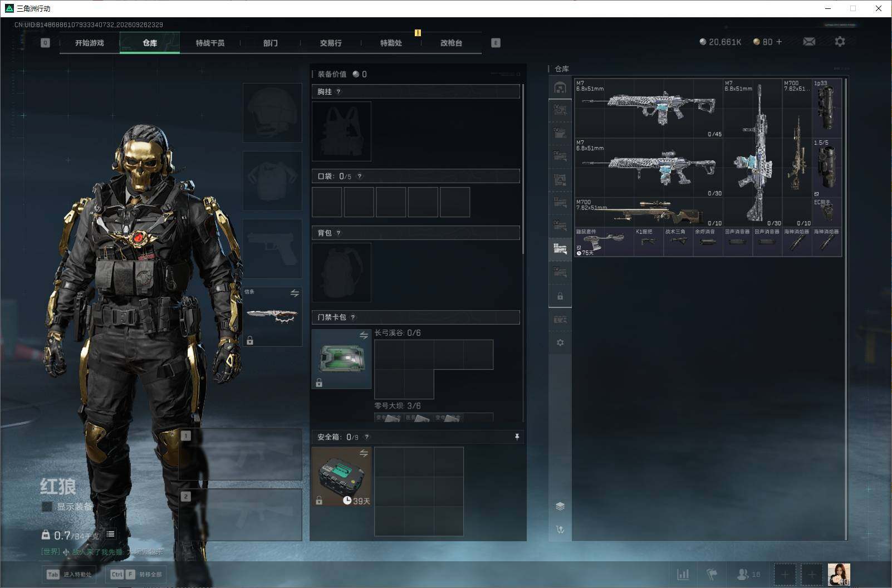
Task: Click the sort icon at bottom of warehouse sidebar
Action: (x=560, y=530)
